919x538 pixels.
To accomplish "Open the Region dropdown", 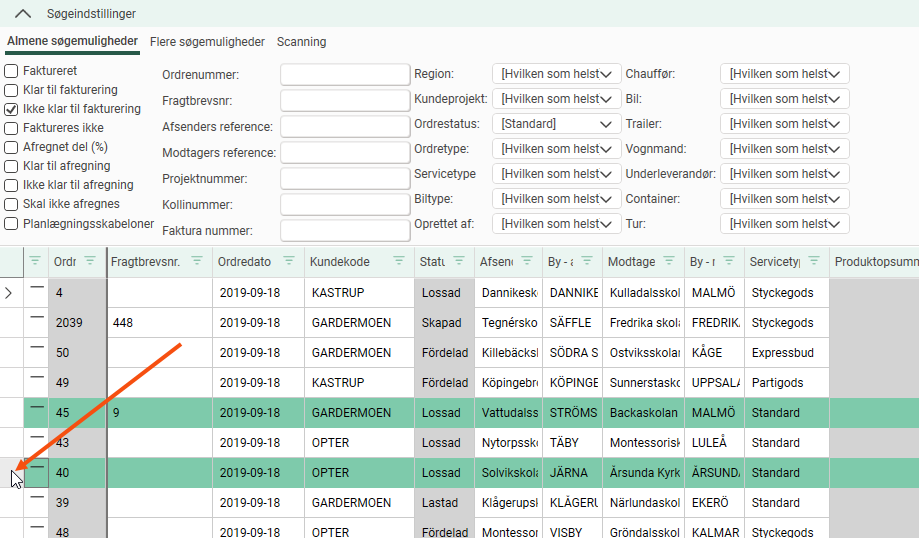I will click(557, 74).
